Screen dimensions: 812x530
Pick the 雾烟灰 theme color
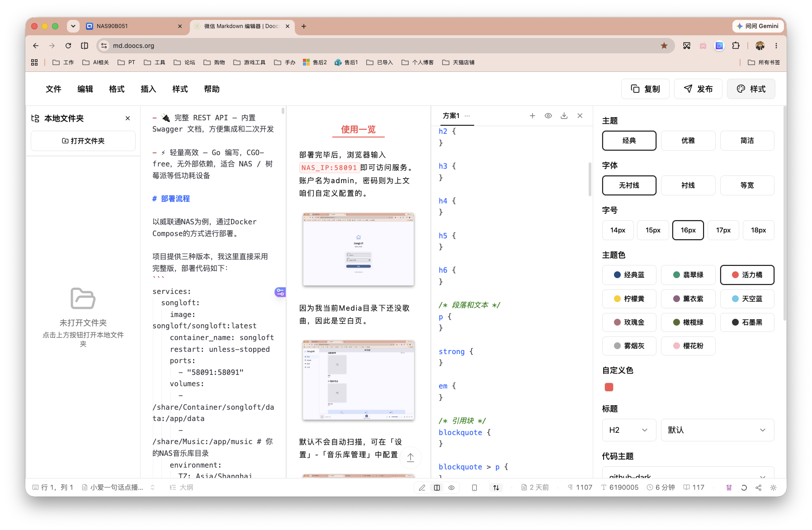(629, 346)
